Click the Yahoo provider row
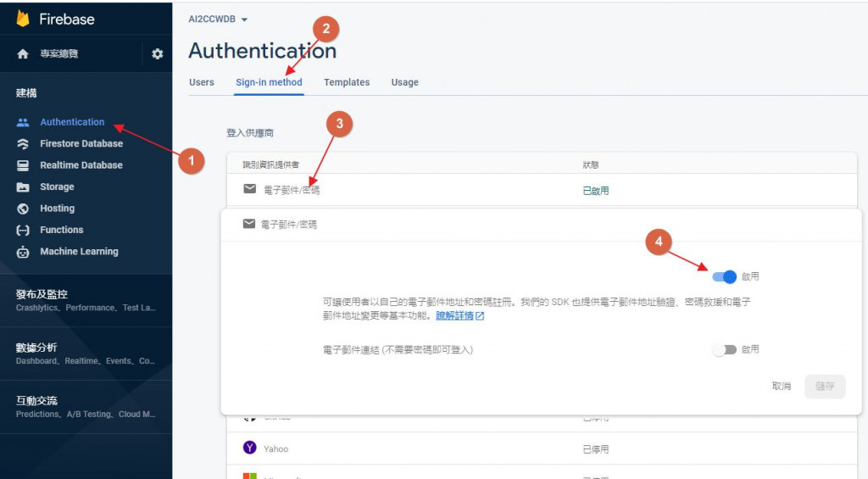Screen dimensions: 868x479 [542, 448]
